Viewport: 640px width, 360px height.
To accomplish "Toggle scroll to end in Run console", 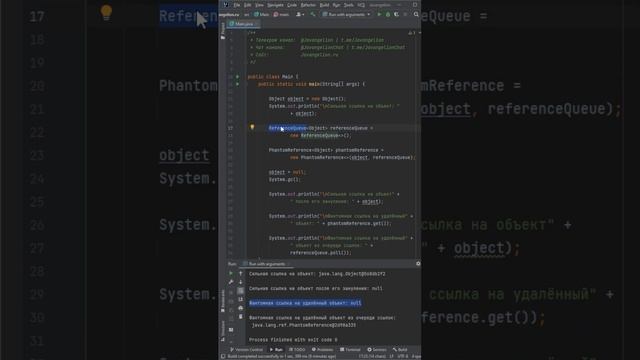I will point(240,299).
